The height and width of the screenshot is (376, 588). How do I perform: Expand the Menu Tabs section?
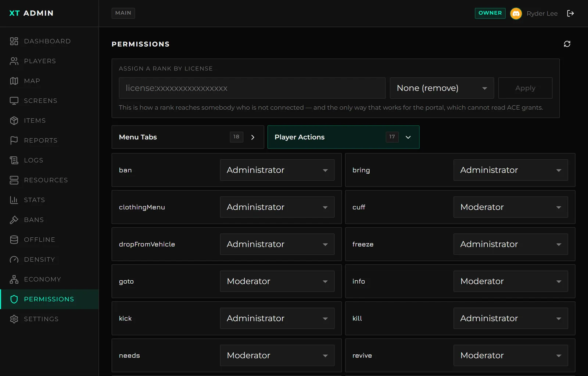[x=188, y=137]
